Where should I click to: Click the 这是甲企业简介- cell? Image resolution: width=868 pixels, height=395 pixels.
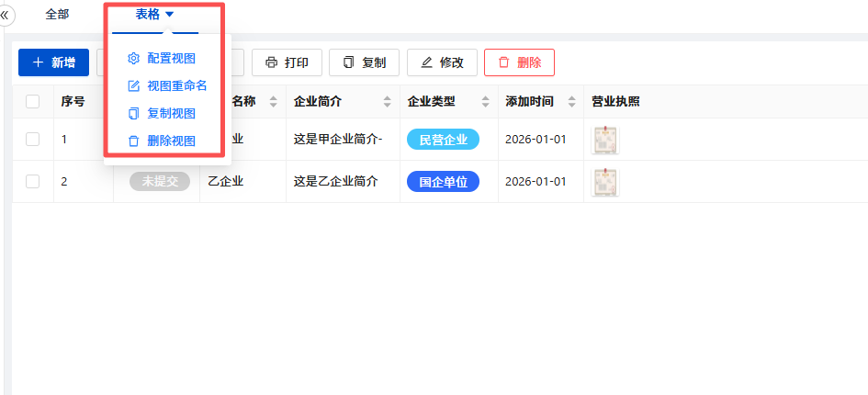point(338,139)
